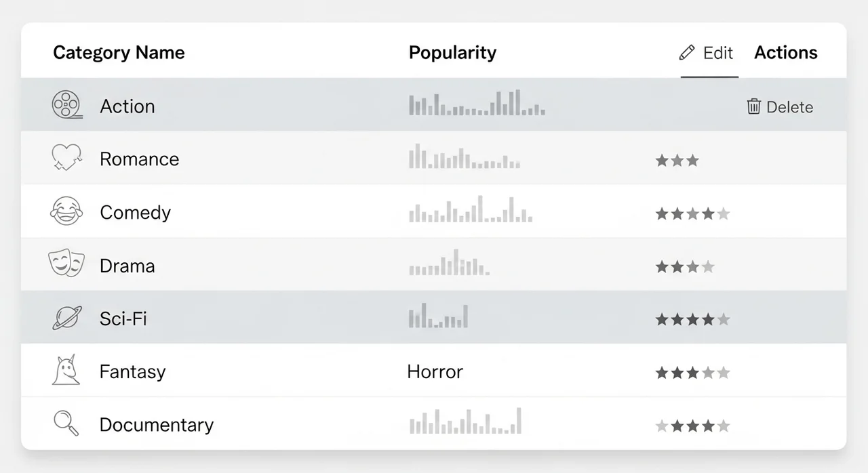The width and height of the screenshot is (868, 473).
Task: Click the heart icon beside Romance
Action: point(66,158)
